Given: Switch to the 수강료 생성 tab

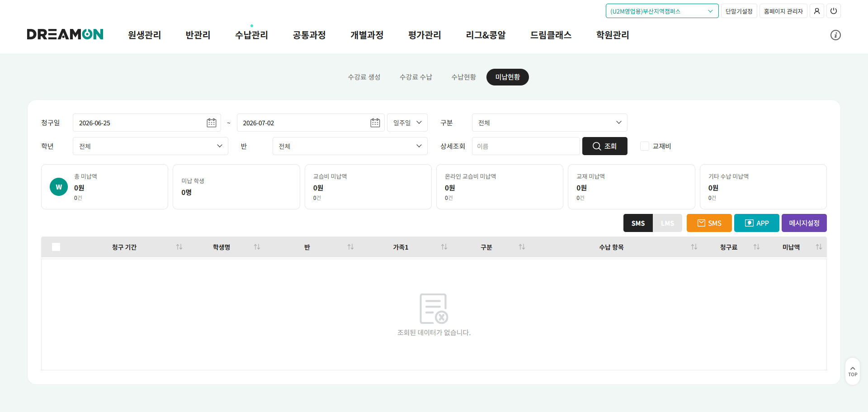Looking at the screenshot, I should [364, 77].
